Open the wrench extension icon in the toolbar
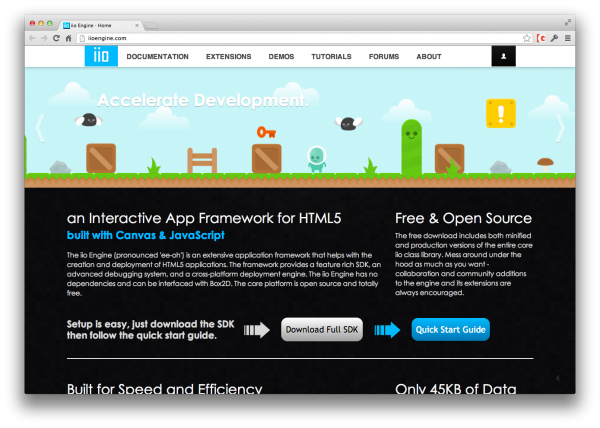Screen dimensions: 600x428 [554, 38]
